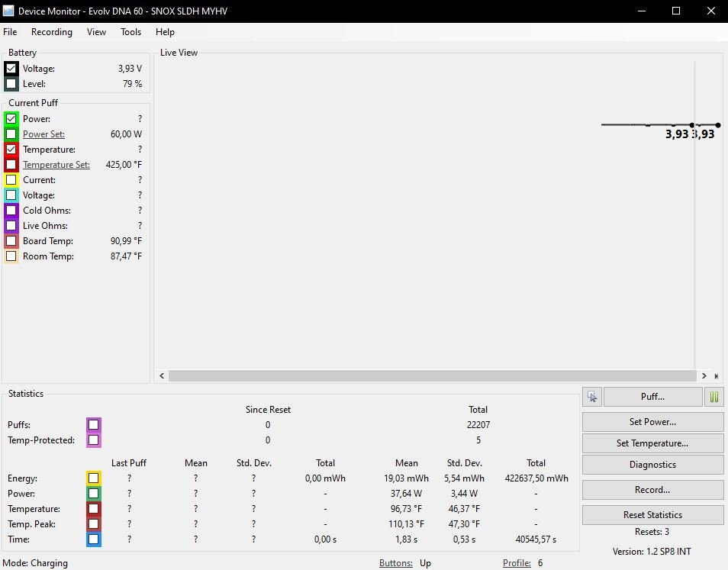
Task: Click the total time value 40545,57 s
Action: click(536, 539)
